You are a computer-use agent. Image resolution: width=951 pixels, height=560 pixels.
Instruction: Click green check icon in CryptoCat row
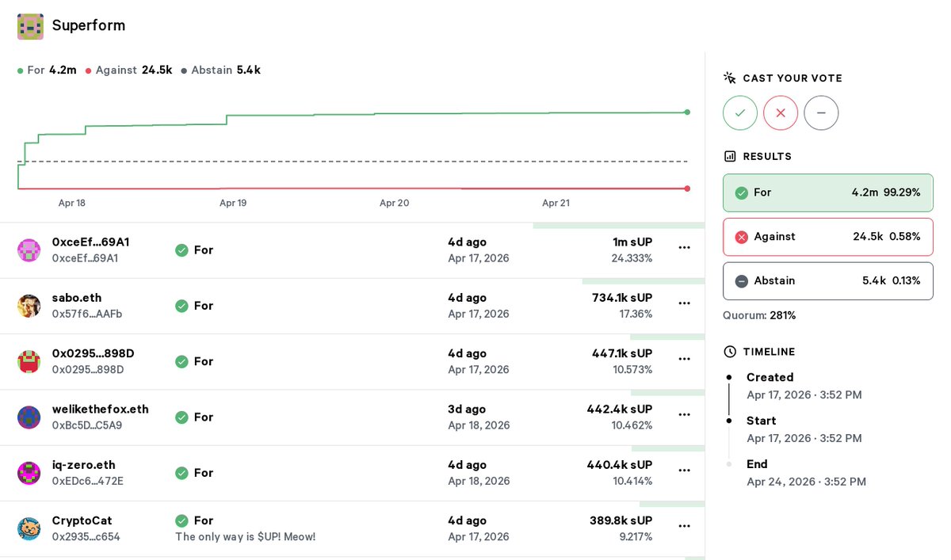(x=181, y=520)
